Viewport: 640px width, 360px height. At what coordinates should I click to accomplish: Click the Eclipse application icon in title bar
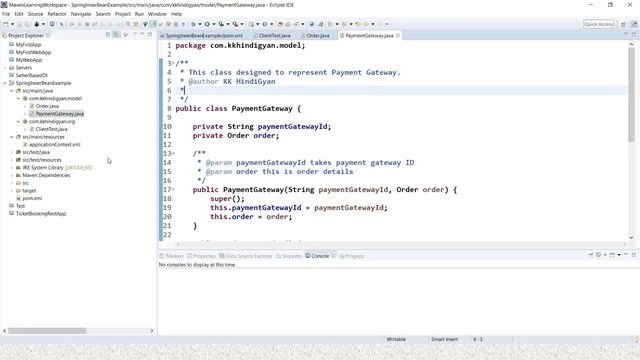(4, 5)
